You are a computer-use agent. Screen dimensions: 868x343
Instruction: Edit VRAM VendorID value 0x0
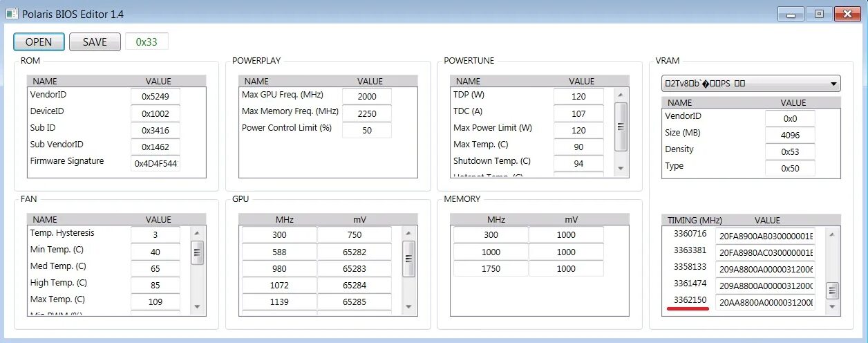coord(790,118)
